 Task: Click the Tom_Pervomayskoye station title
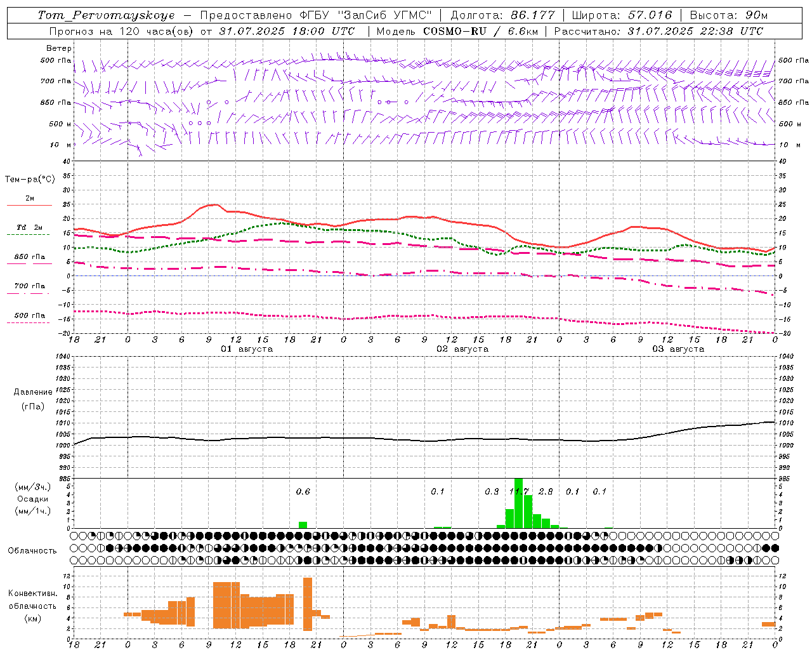pyautogui.click(x=106, y=15)
